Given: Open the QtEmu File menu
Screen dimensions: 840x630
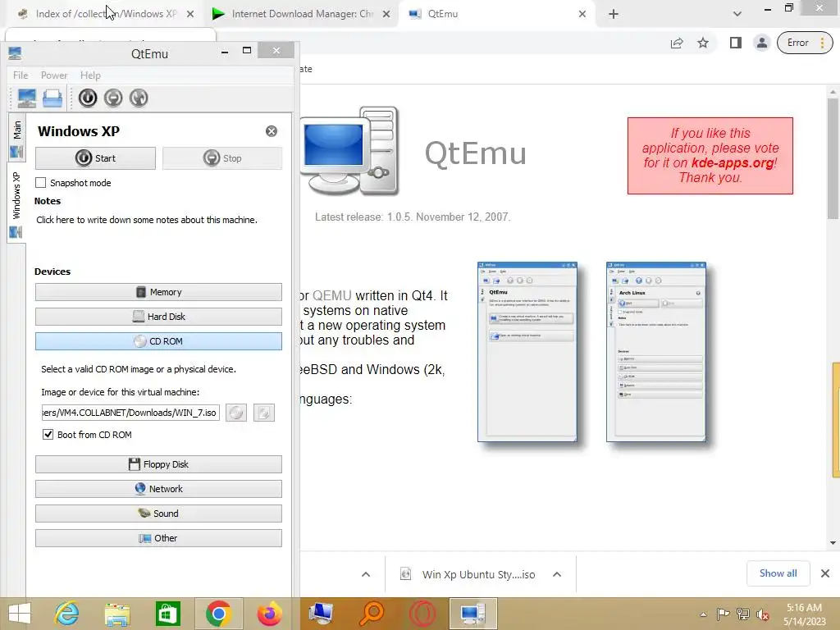Looking at the screenshot, I should [x=21, y=75].
